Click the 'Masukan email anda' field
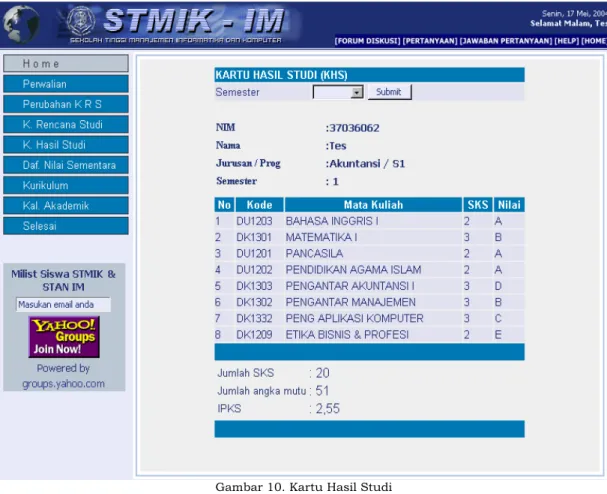This screenshot has height=494, width=607. pos(63,304)
